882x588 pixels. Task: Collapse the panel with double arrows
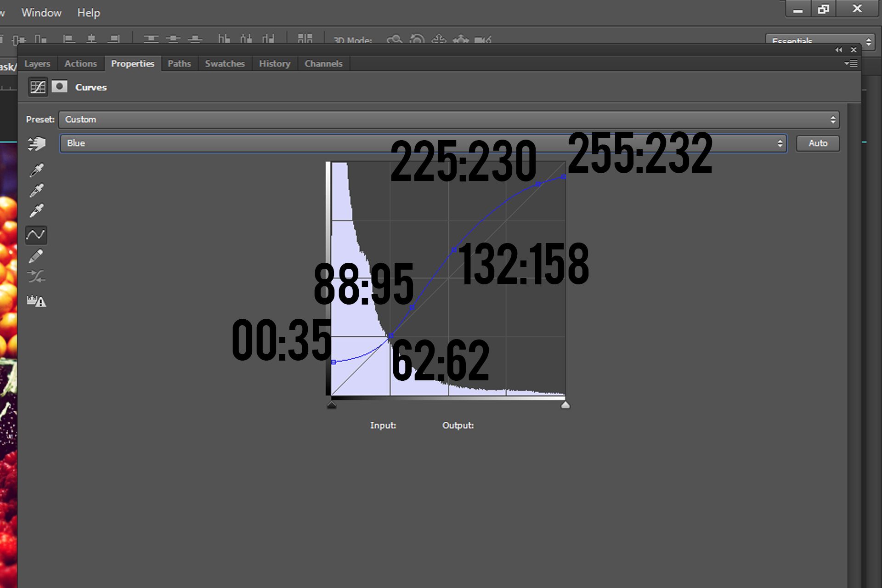[839, 50]
